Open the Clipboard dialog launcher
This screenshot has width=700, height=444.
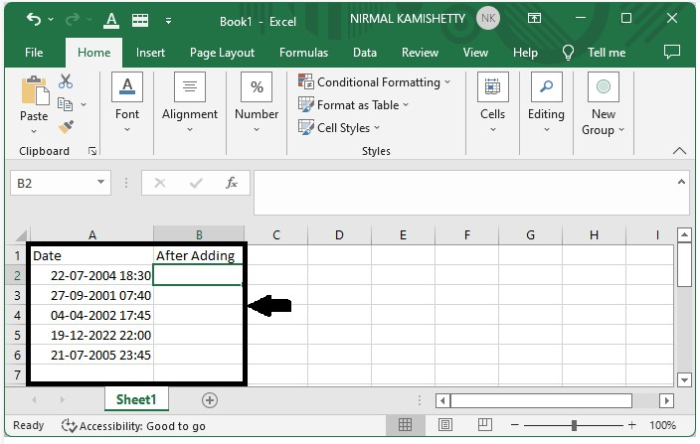[92, 151]
